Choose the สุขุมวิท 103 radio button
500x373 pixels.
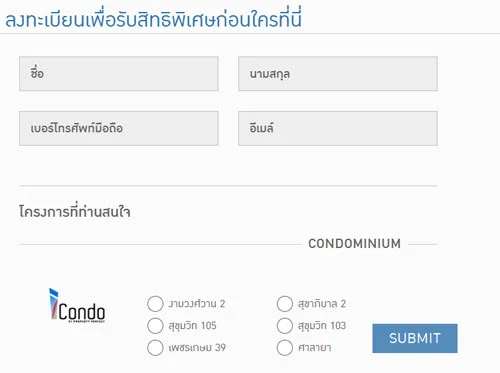point(285,326)
